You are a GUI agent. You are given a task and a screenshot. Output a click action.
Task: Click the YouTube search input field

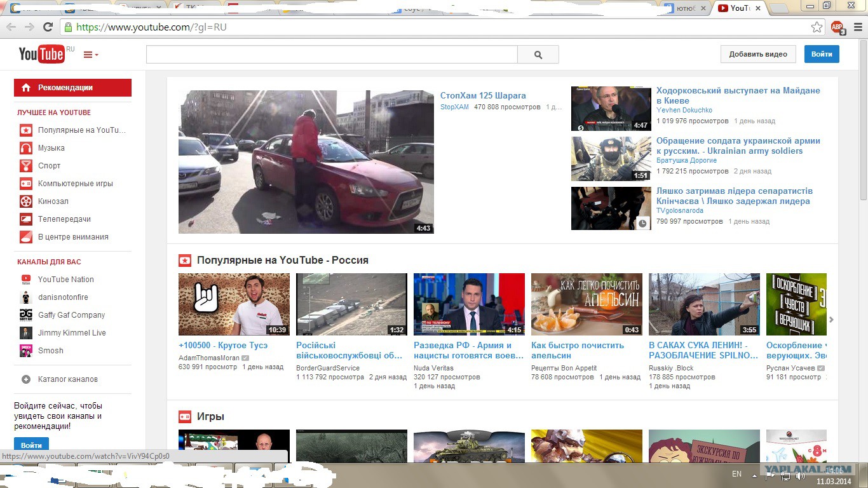click(332, 55)
